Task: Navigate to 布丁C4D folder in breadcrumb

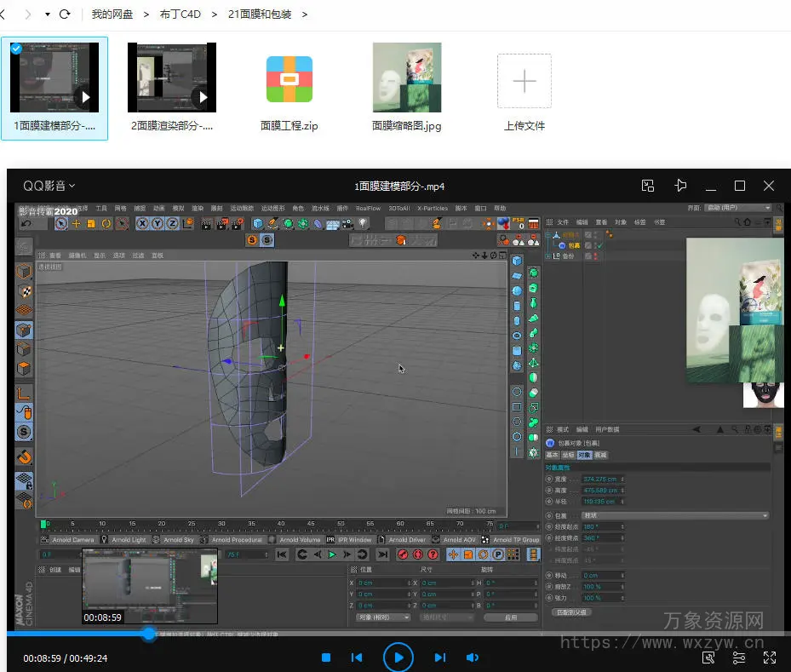Action: pyautogui.click(x=181, y=14)
